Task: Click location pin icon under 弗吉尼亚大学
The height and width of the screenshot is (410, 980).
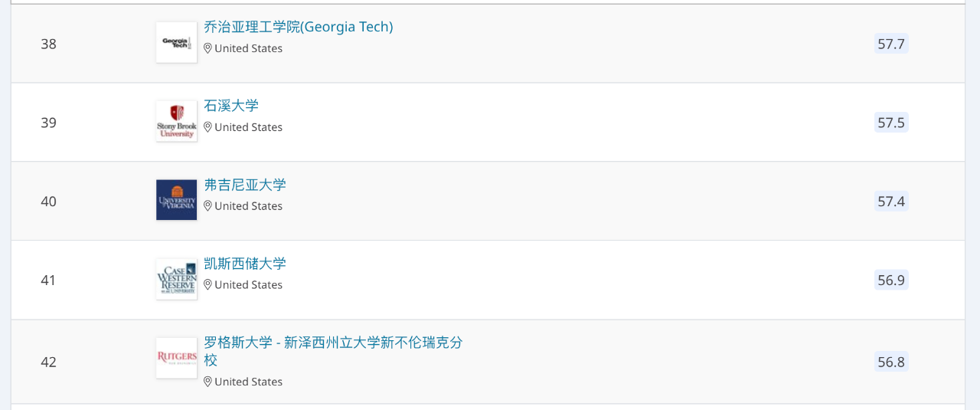Action: click(207, 206)
